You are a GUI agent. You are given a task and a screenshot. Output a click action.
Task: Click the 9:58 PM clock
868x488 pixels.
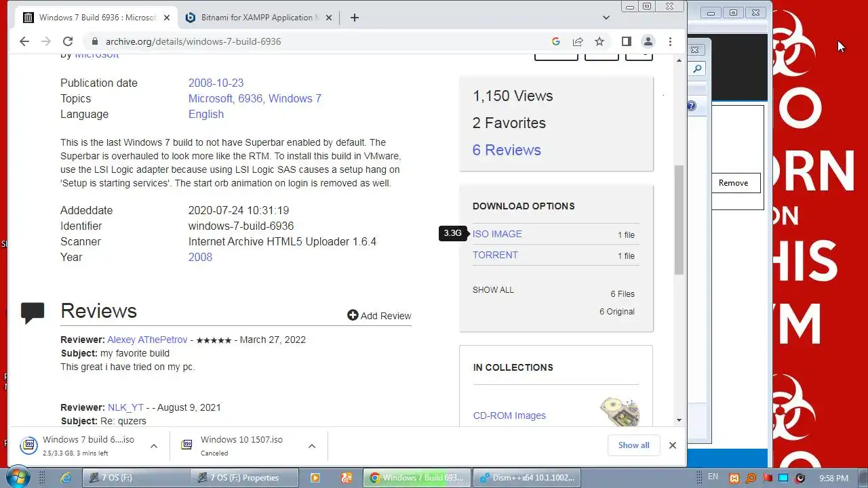pos(833,478)
